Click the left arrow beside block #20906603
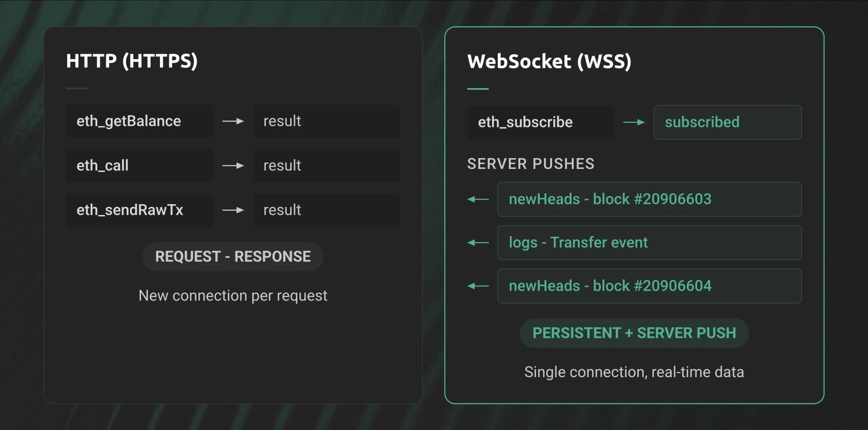Screen dimensions: 868x430 coord(478,199)
